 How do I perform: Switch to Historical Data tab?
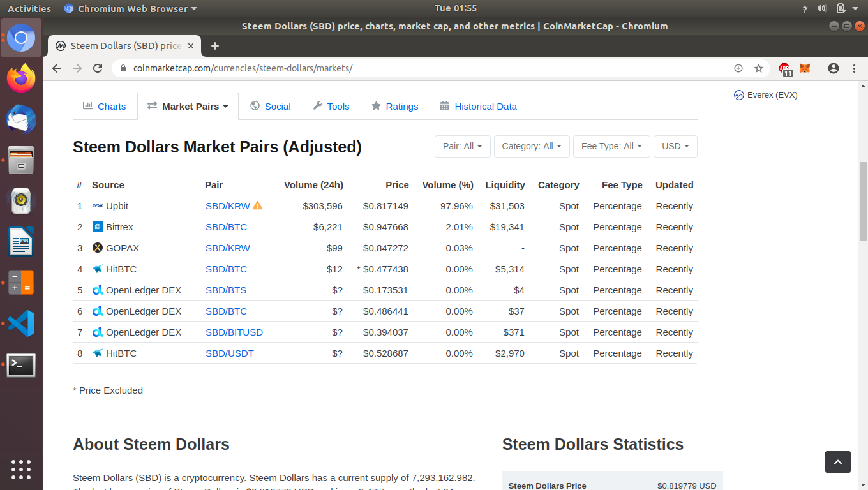[479, 107]
